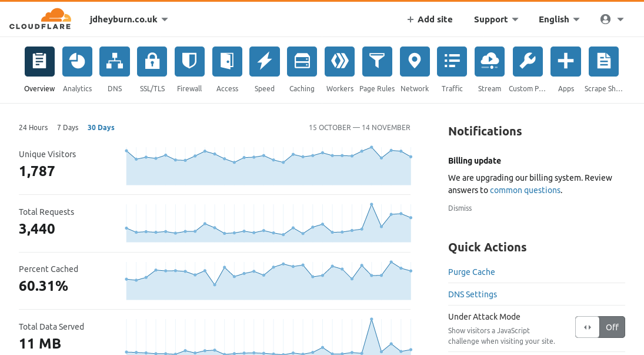The image size is (644, 355).
Task: Select the 7 Days time range
Action: pos(68,128)
